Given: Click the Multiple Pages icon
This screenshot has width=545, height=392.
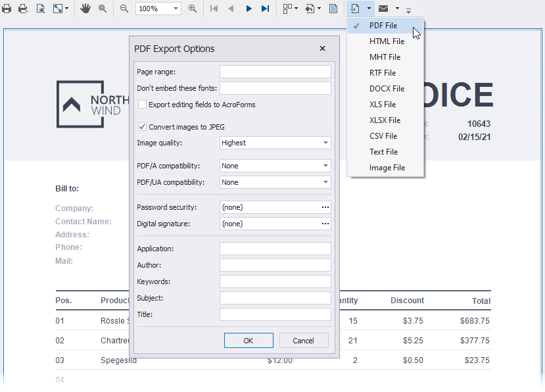Looking at the screenshot, I should (x=287, y=9).
